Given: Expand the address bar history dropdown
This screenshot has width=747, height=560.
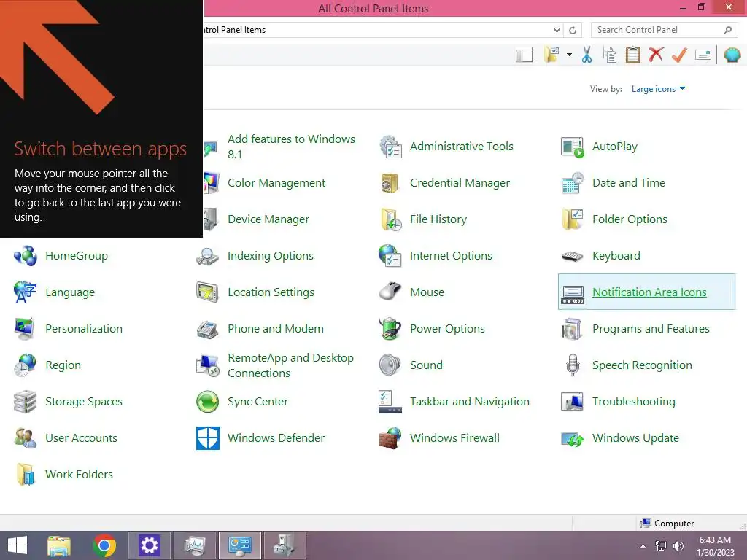Looking at the screenshot, I should 557,30.
